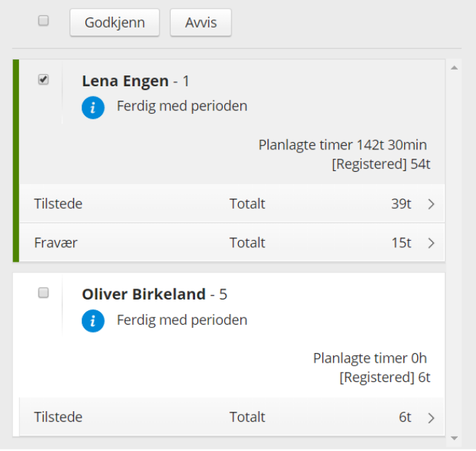
Task: Open Lena Engen's name heading
Action: [x=126, y=81]
